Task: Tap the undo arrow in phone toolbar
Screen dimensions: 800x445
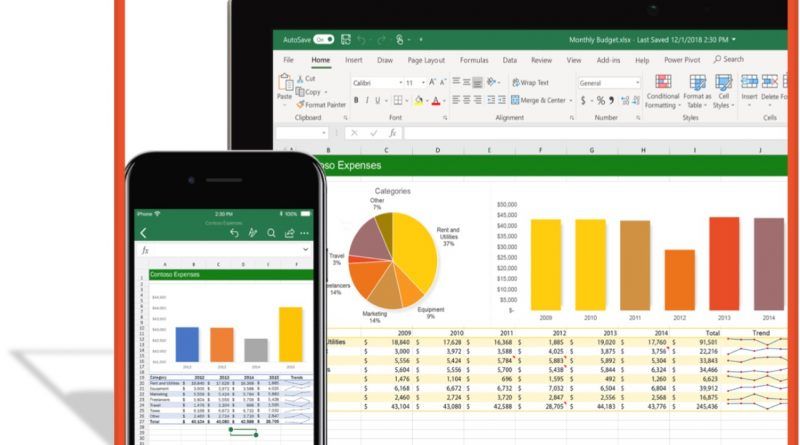Action: 234,233
